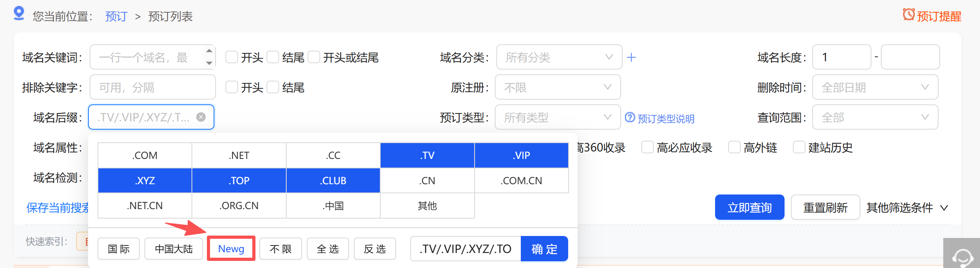Click the 排除关键字 input field
The image size is (980, 268).
tap(152, 87)
